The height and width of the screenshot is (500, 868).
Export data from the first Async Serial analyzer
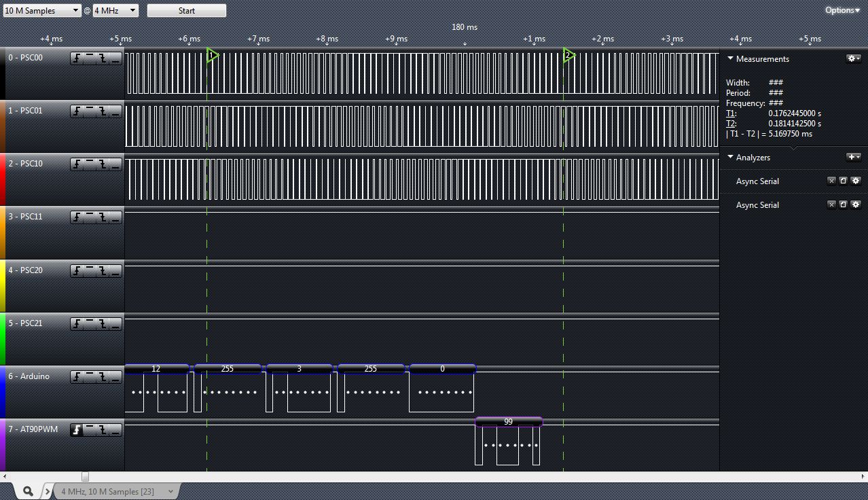tap(843, 181)
